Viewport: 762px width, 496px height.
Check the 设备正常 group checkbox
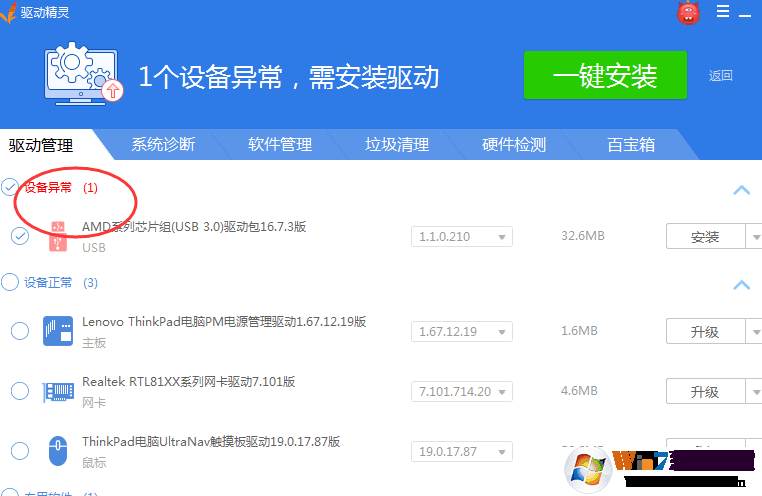click(x=10, y=282)
